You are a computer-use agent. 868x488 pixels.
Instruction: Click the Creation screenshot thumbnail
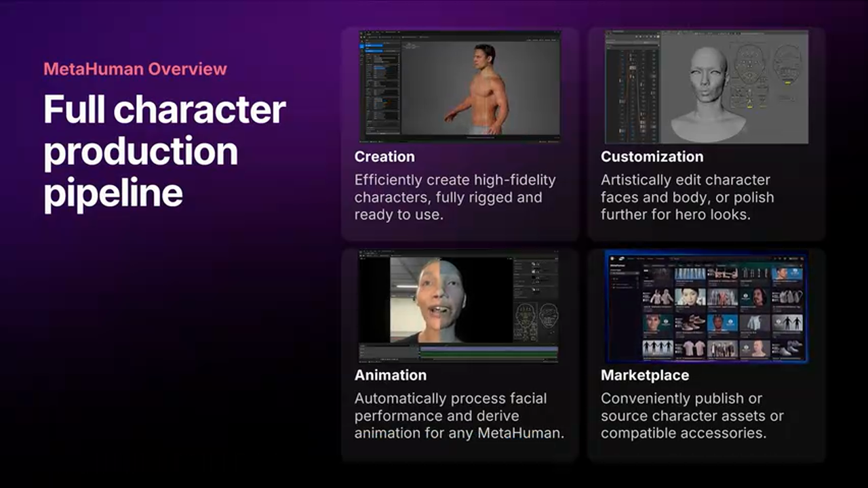(459, 86)
